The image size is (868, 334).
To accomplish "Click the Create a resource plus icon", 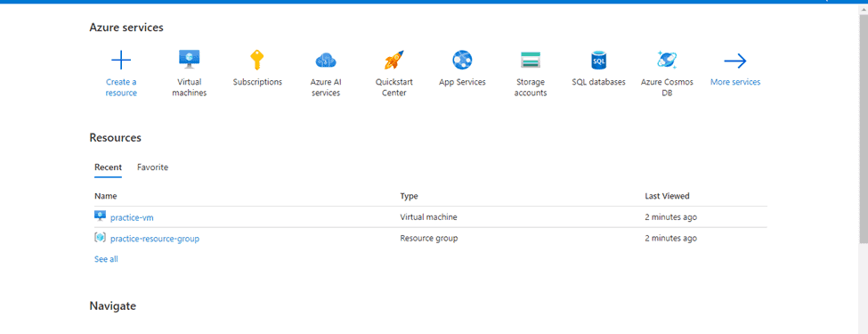I will coord(121,60).
